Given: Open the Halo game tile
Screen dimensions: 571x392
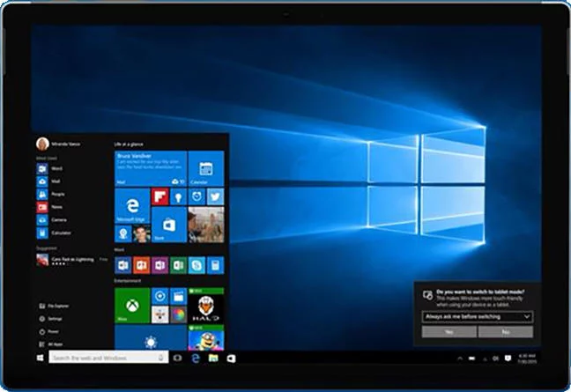Looking at the screenshot, I should [x=206, y=306].
